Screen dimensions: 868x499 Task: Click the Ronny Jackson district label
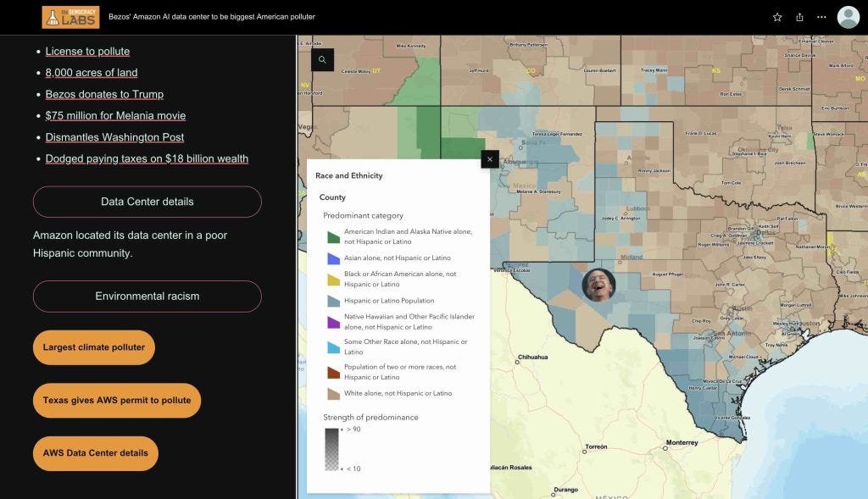click(654, 171)
